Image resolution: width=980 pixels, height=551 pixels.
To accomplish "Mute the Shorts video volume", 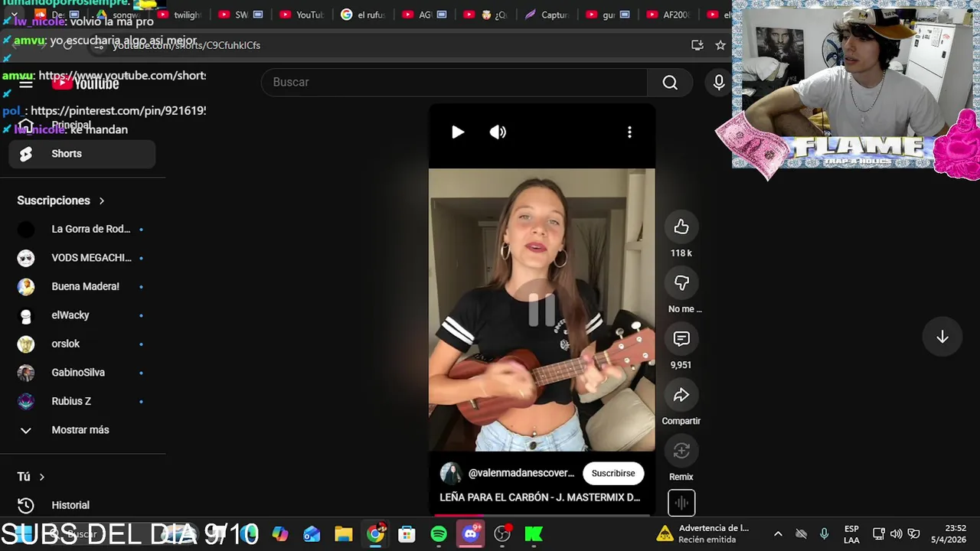I will point(498,132).
